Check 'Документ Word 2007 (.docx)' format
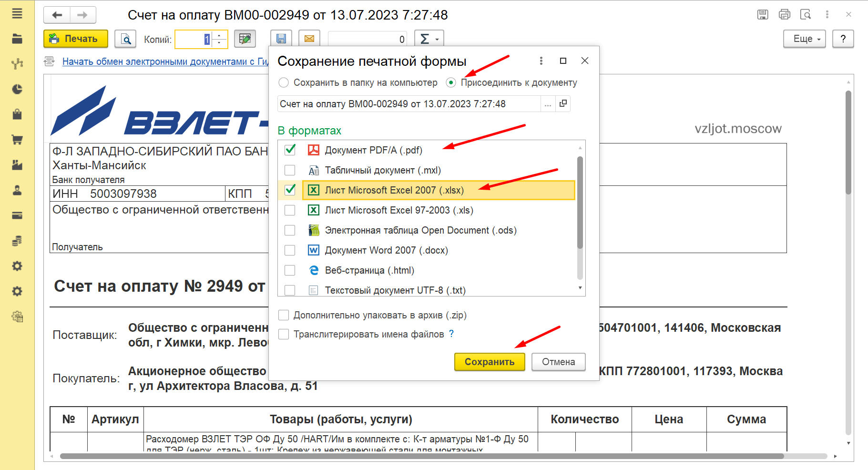 point(290,250)
